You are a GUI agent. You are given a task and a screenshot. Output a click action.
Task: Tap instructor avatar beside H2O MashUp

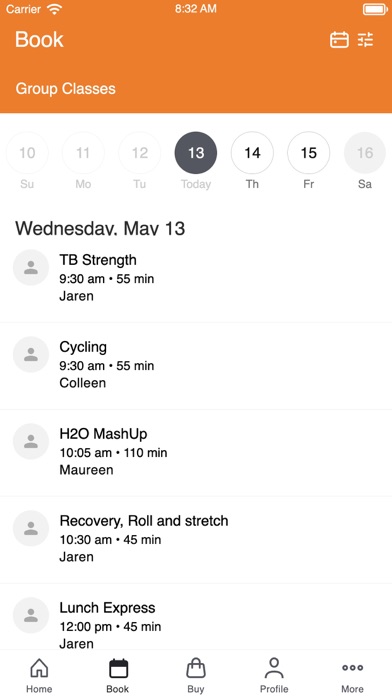click(x=31, y=441)
